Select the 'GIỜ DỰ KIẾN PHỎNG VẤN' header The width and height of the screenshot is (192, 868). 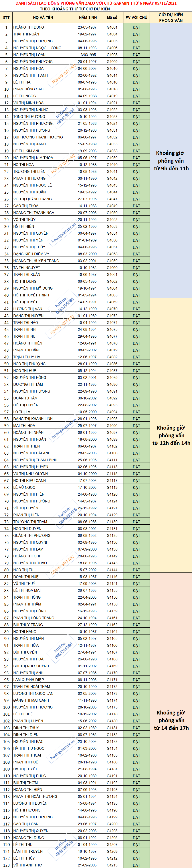pos(171,18)
